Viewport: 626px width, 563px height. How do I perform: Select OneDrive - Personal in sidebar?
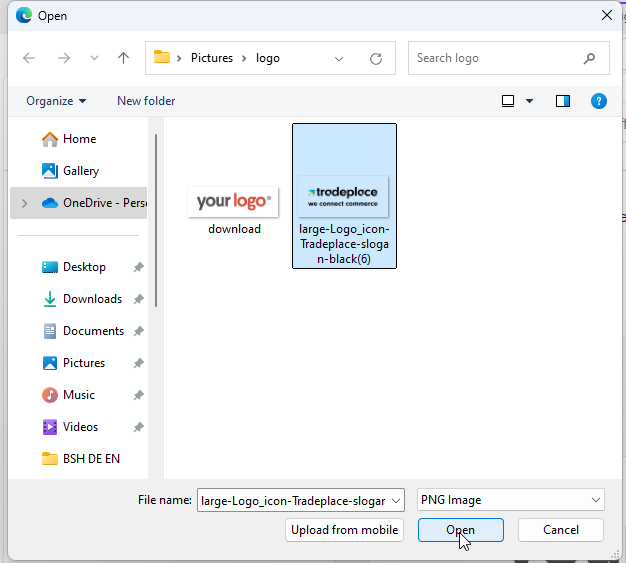(79, 203)
